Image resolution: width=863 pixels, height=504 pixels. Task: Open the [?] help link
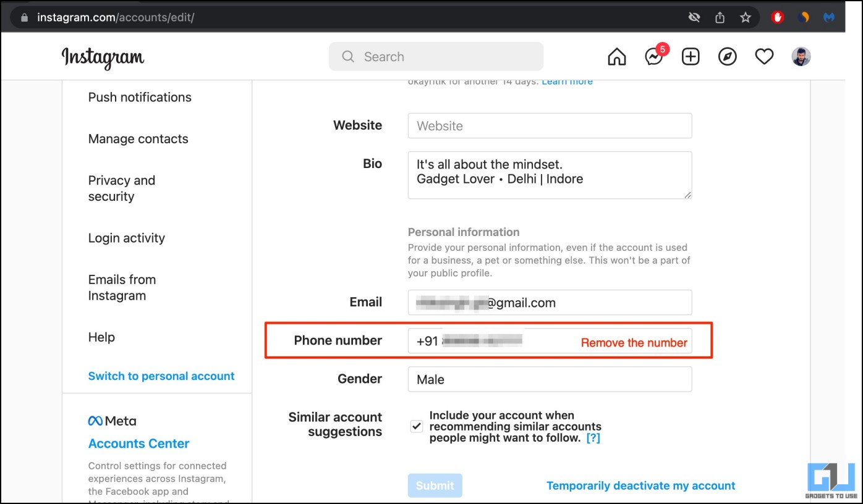593,438
